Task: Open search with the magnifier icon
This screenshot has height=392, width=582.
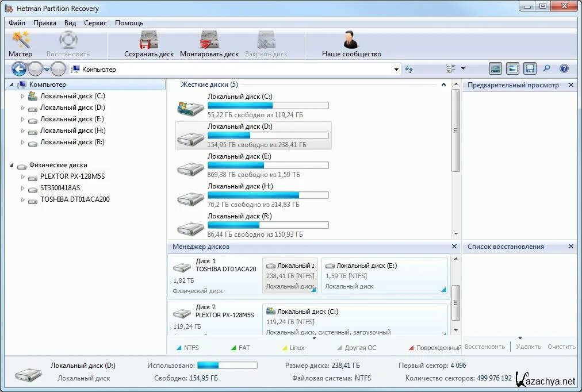Action: (x=546, y=68)
